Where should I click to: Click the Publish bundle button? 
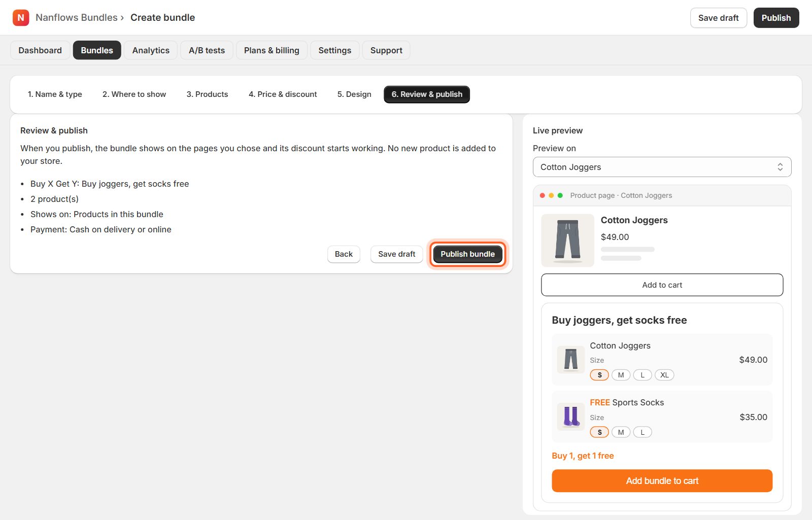click(467, 254)
